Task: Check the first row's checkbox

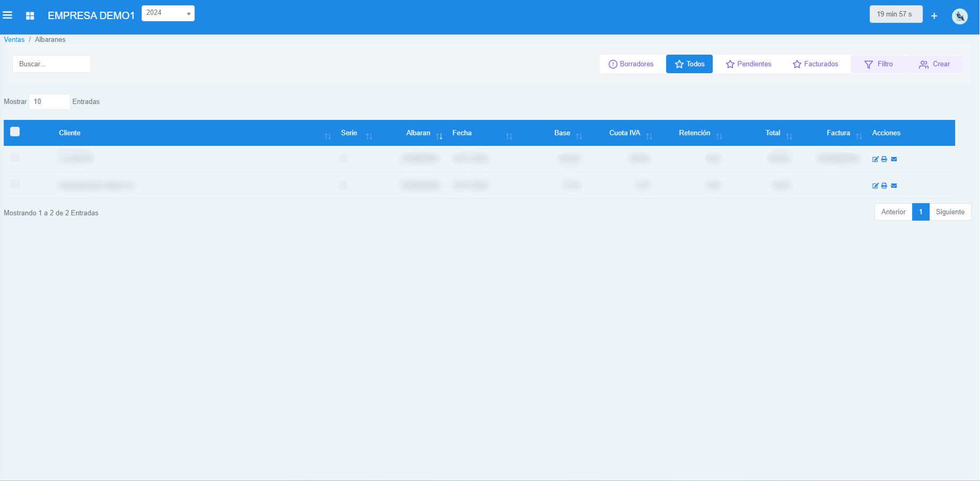Action: coord(15,158)
